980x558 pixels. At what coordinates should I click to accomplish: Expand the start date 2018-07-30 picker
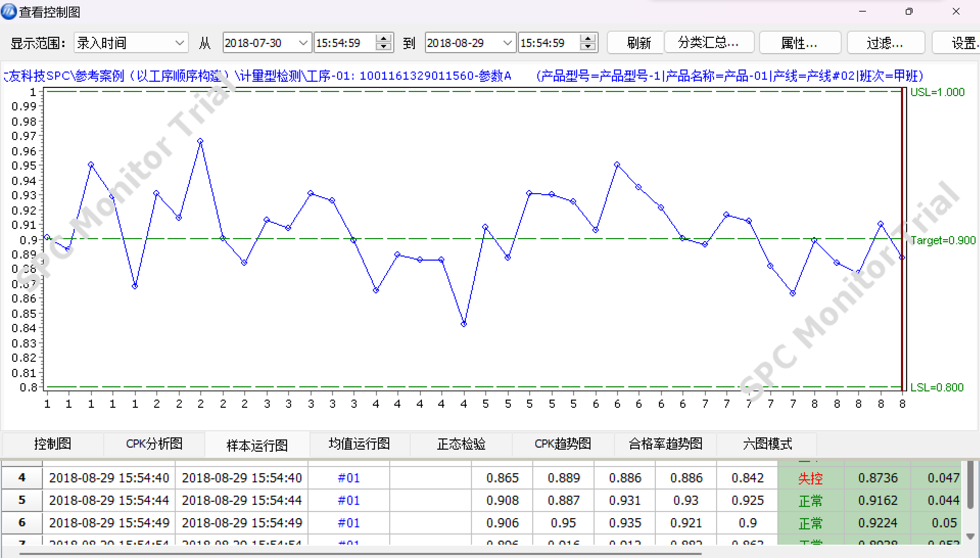pos(303,43)
